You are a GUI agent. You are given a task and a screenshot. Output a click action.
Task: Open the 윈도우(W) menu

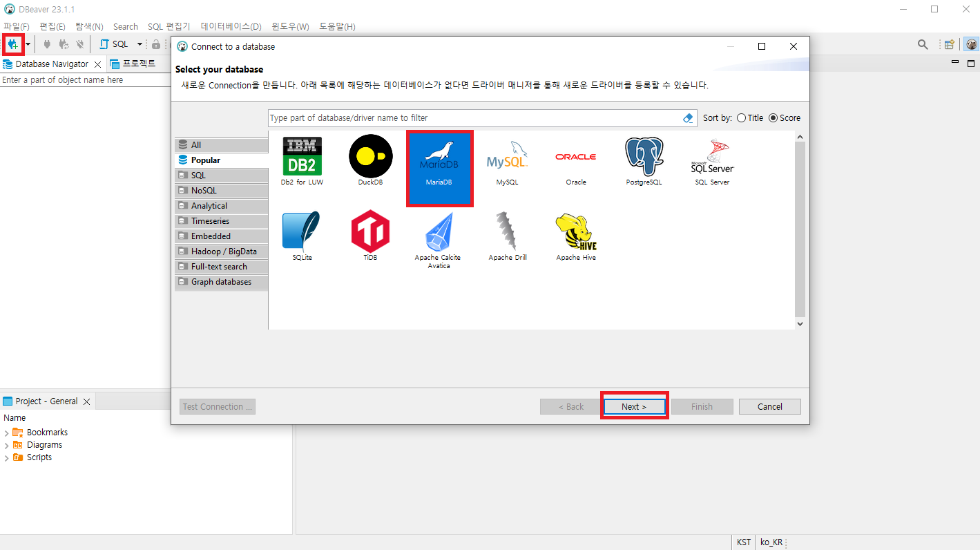(291, 26)
